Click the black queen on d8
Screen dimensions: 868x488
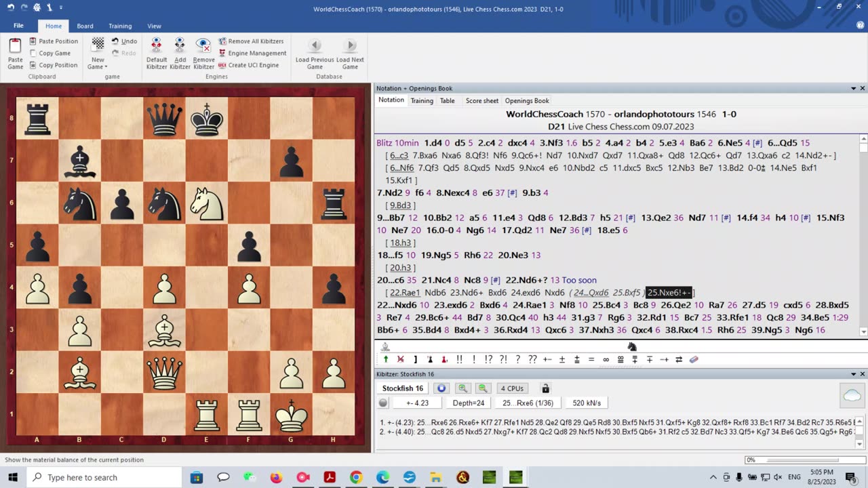(x=165, y=119)
